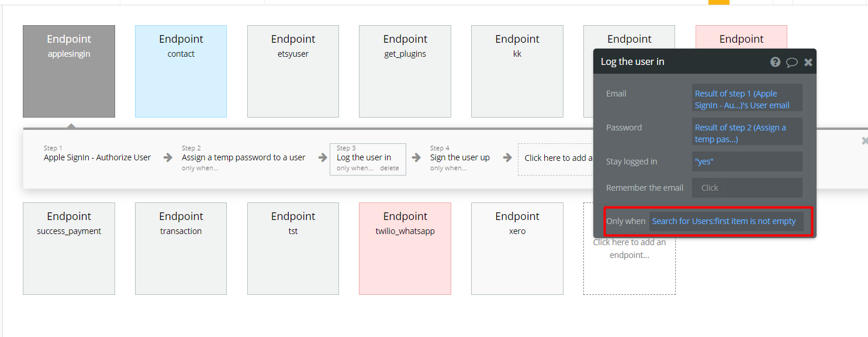
Task: Click the arrow between Step 1 and Step 2
Action: coord(168,157)
